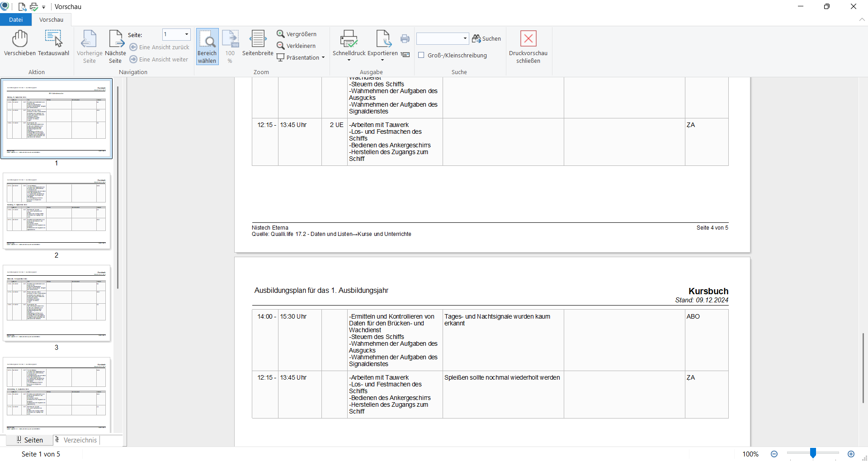The width and height of the screenshot is (868, 461).
Task: Click the Exportieren icon
Action: click(383, 39)
